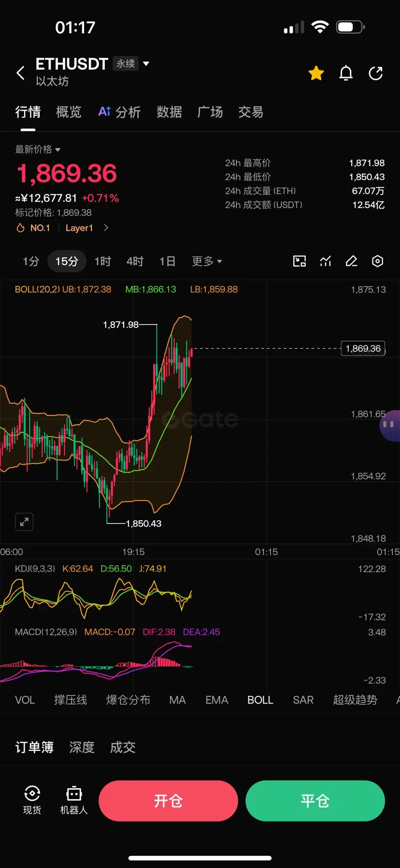Toggle the MA indicator
Screen dimensions: 400x868
click(177, 700)
